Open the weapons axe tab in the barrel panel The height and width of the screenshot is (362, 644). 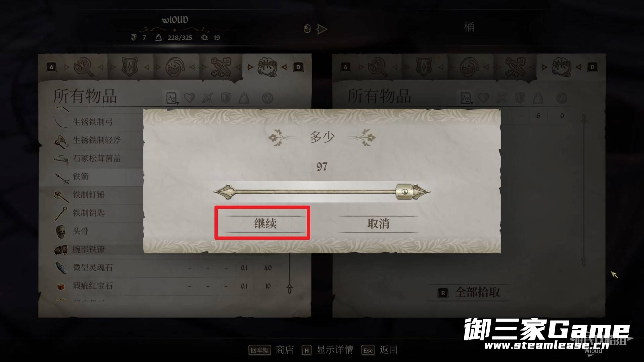[377, 67]
